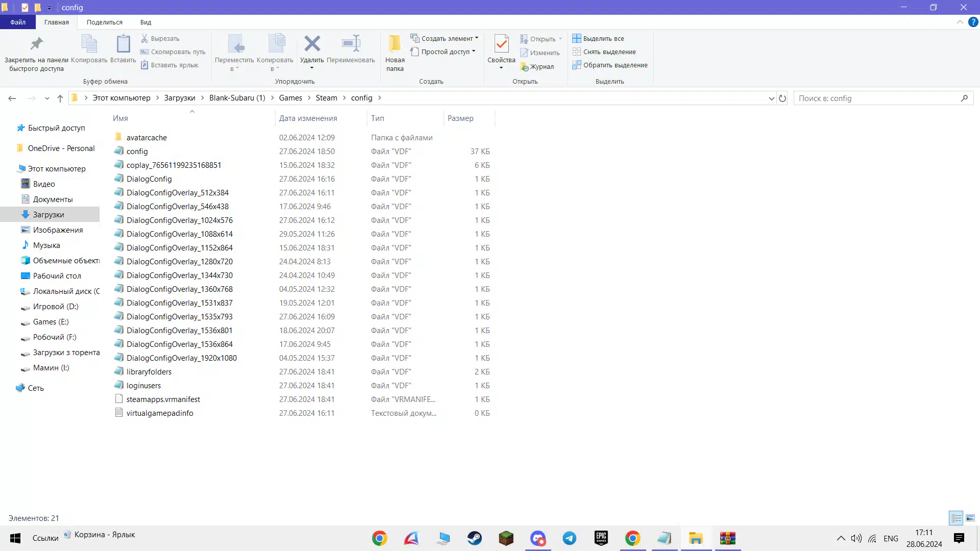This screenshot has width=980, height=551.
Task: Click the Вставить paste icon
Action: 123,44
